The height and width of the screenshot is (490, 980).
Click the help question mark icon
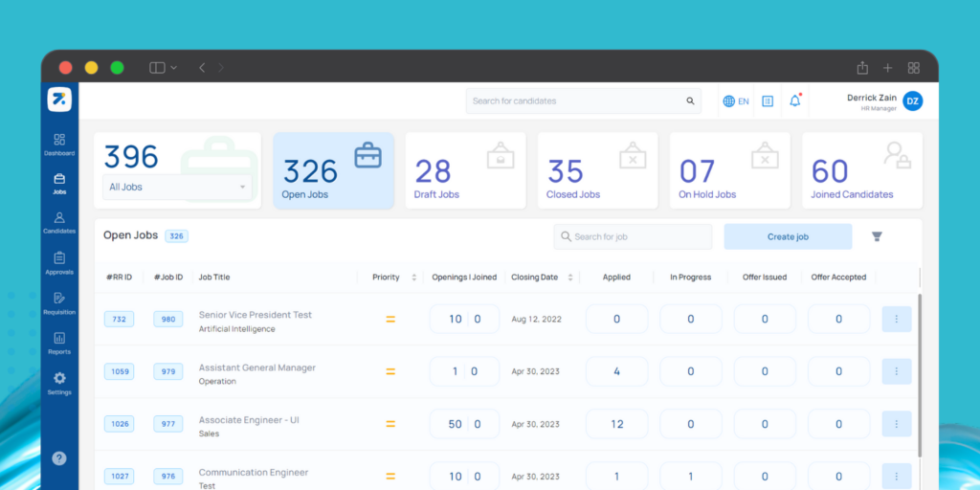click(59, 458)
